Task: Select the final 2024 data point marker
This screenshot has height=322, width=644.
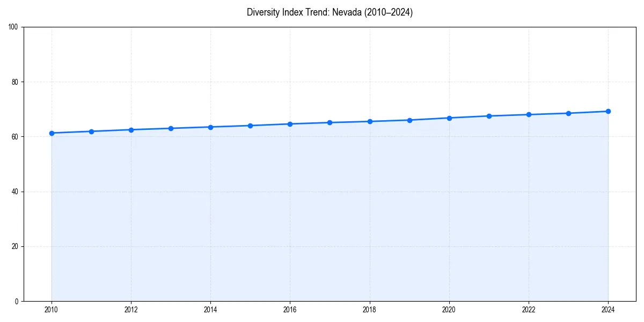Action: click(608, 112)
